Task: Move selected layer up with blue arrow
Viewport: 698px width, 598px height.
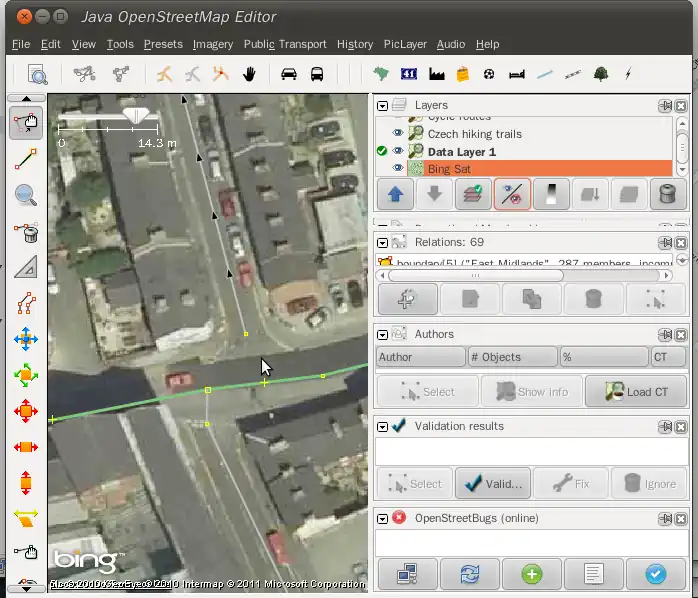Action: (396, 195)
